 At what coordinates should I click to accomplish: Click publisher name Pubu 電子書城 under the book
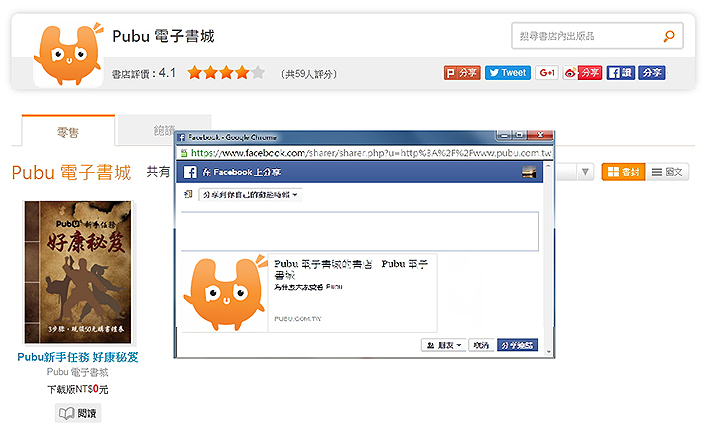[78, 372]
